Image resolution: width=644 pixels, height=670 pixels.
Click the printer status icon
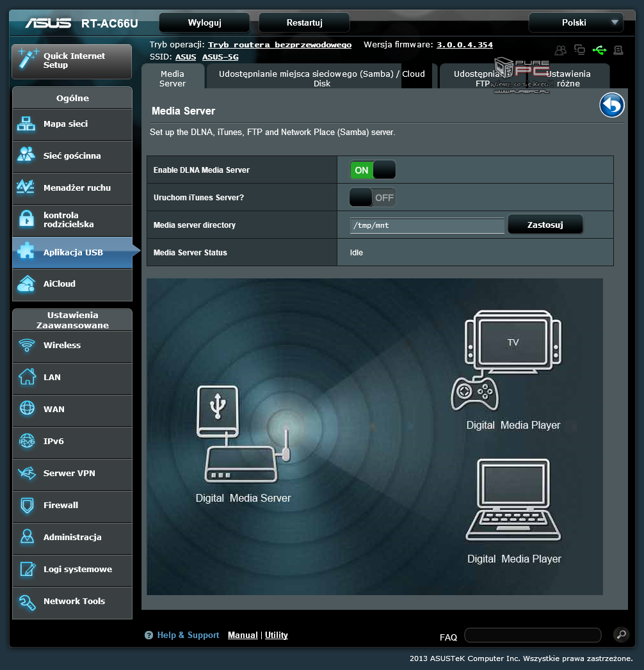coord(618,51)
